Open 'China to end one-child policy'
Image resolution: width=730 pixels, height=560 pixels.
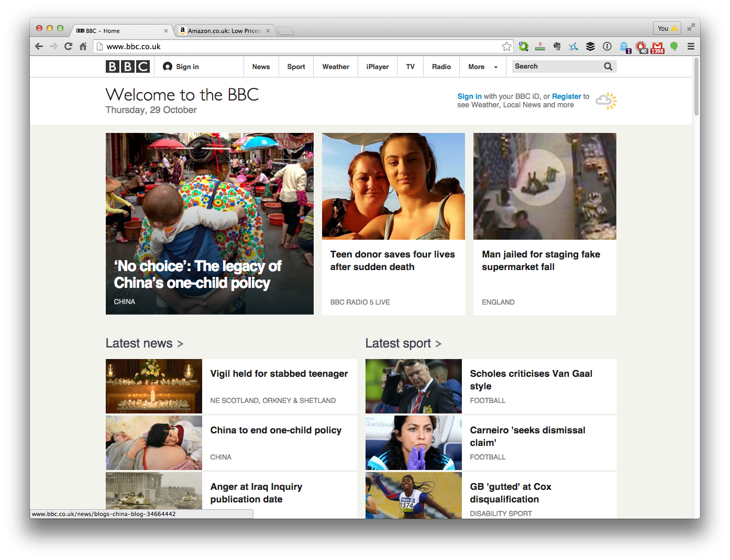(275, 430)
